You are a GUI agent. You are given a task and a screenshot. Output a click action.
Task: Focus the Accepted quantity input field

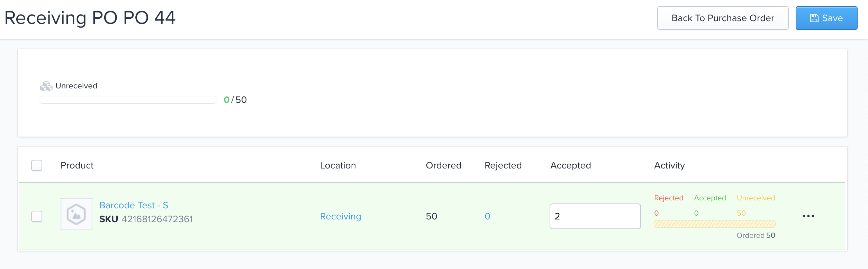[x=595, y=216]
